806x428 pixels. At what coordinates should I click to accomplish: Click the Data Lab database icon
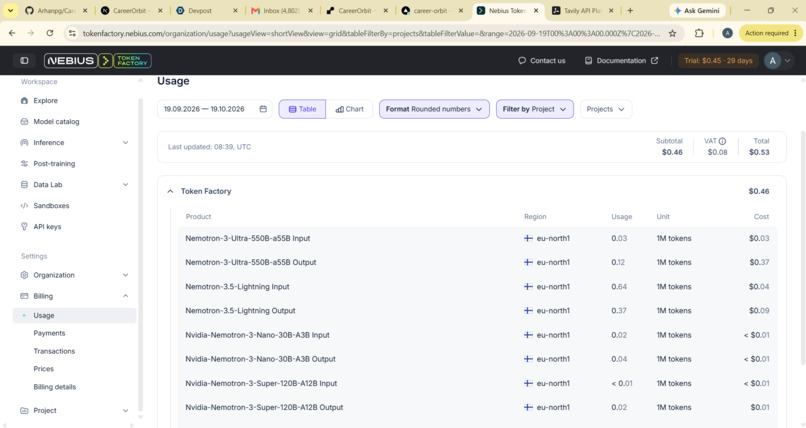(24, 184)
